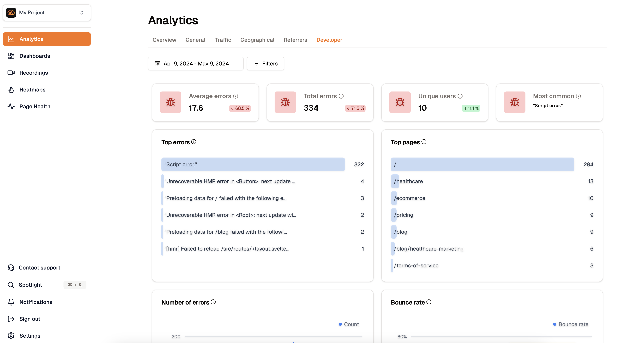Click the Heatmaps flame icon in sidebar
Viewport: 644px width, 343px height.
pyautogui.click(x=11, y=90)
